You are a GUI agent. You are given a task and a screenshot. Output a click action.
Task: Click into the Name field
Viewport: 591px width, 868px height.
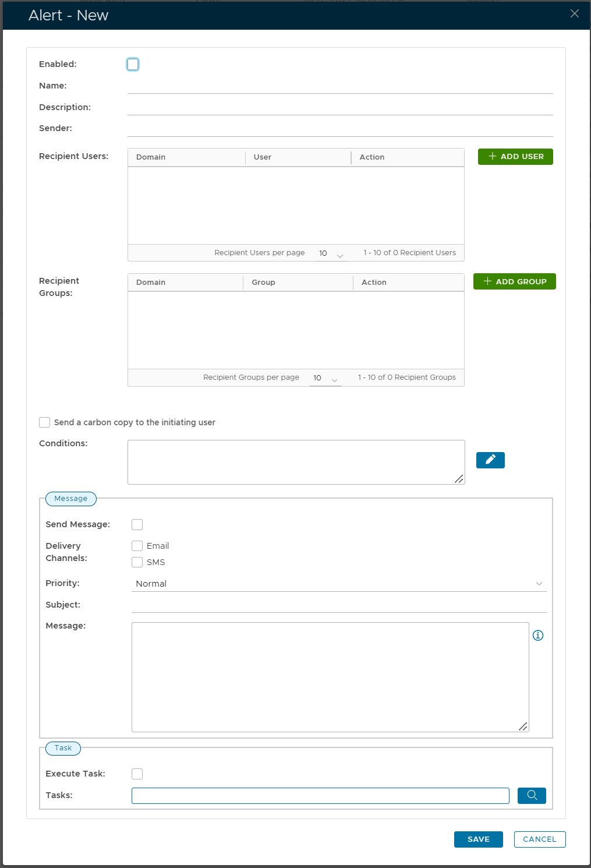(340, 86)
